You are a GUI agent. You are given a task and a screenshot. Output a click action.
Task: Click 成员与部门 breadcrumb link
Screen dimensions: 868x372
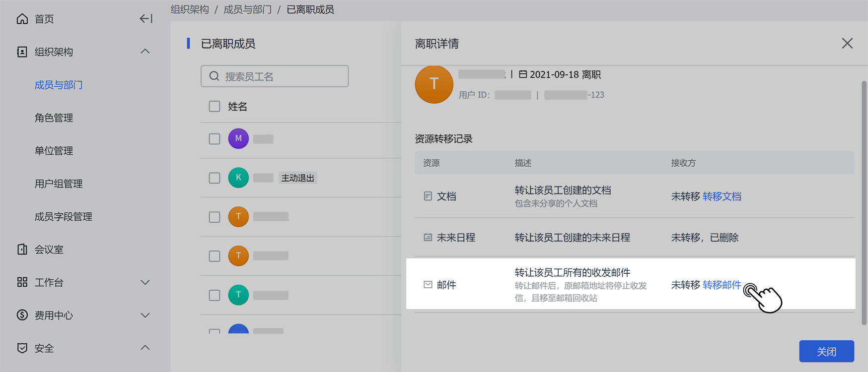(x=247, y=9)
